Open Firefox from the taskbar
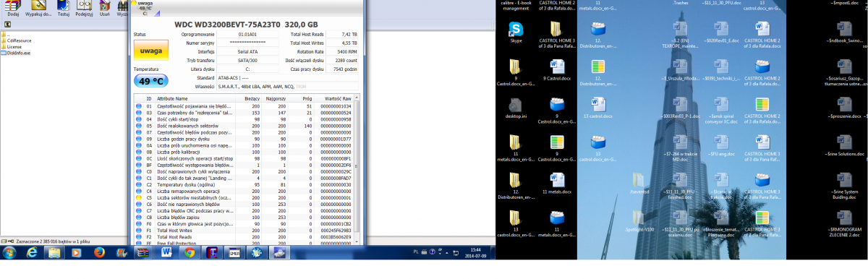Viewport: 868px width, 279px height. pos(98,253)
